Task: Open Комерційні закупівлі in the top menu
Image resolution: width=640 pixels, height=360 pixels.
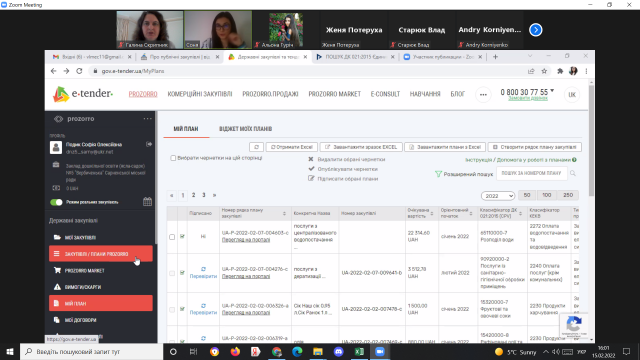Action: click(x=200, y=94)
